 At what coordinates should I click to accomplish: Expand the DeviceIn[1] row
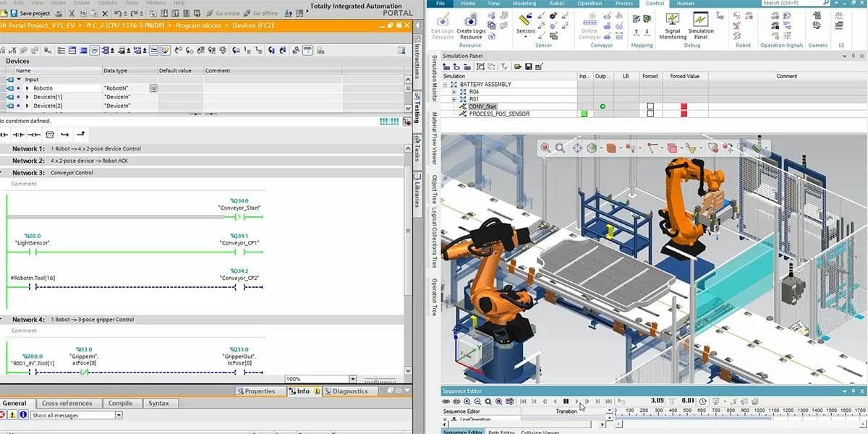coord(27,97)
